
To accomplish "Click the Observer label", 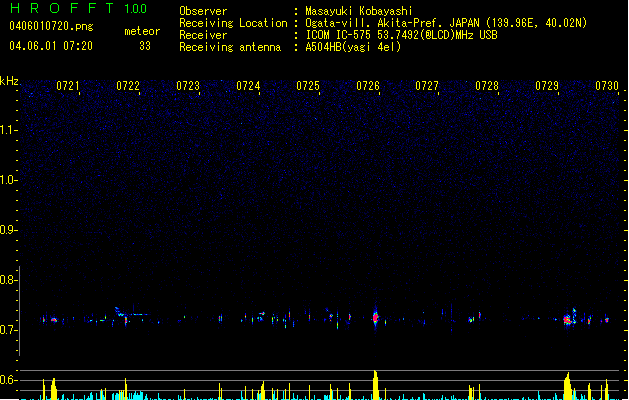I will (x=203, y=11).
